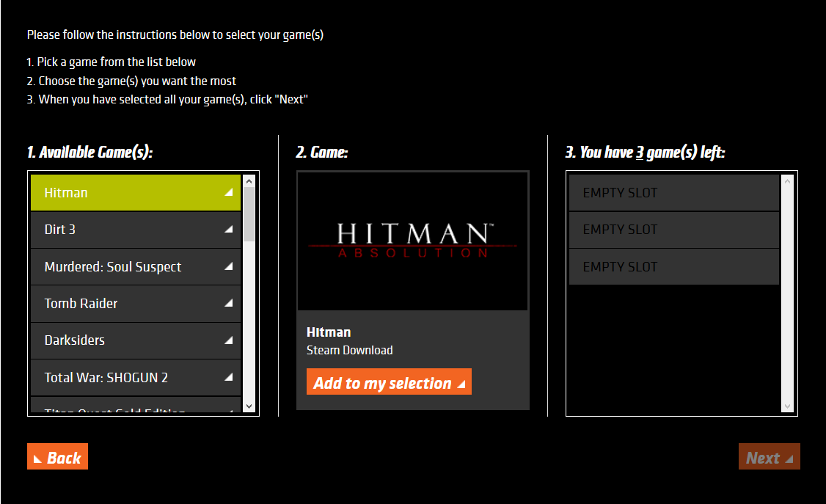Select Hitman in the available games list
Image resolution: width=826 pixels, height=504 pixels.
[136, 193]
